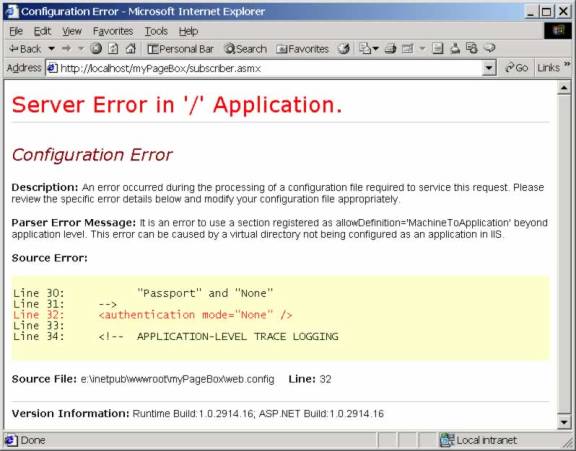Click the Edit page toolbar icon

point(407,48)
